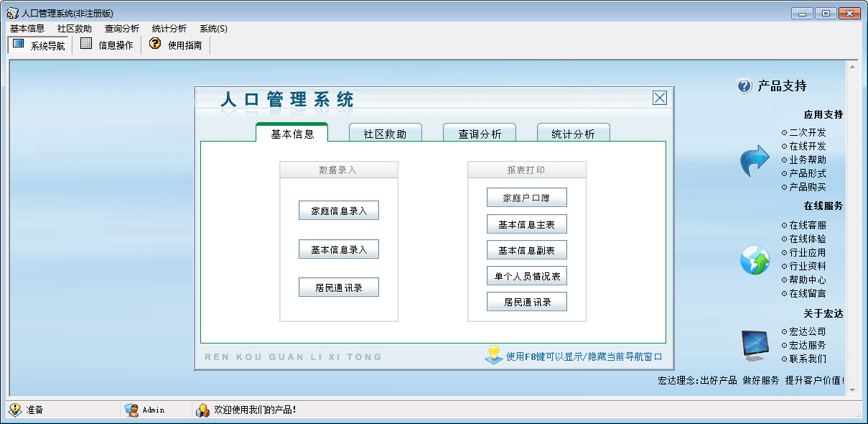868x424 pixels.
Task: Click the 单个人员情况表 button
Action: (526, 276)
